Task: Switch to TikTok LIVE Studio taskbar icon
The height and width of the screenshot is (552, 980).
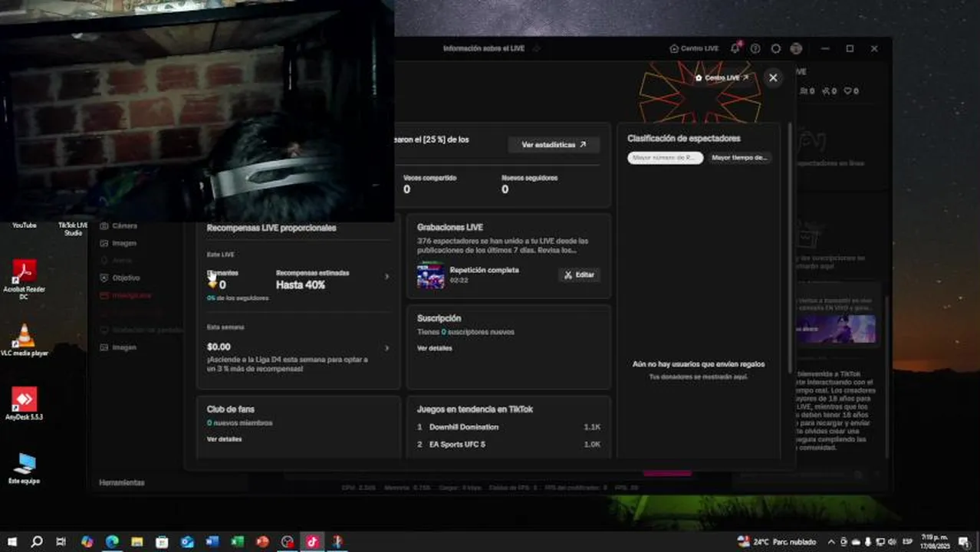Action: click(312, 541)
